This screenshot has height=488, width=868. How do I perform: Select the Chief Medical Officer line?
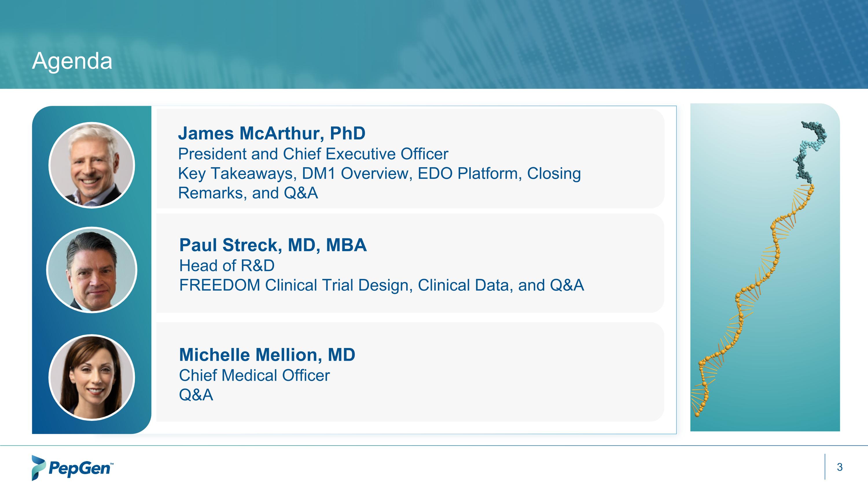point(254,375)
